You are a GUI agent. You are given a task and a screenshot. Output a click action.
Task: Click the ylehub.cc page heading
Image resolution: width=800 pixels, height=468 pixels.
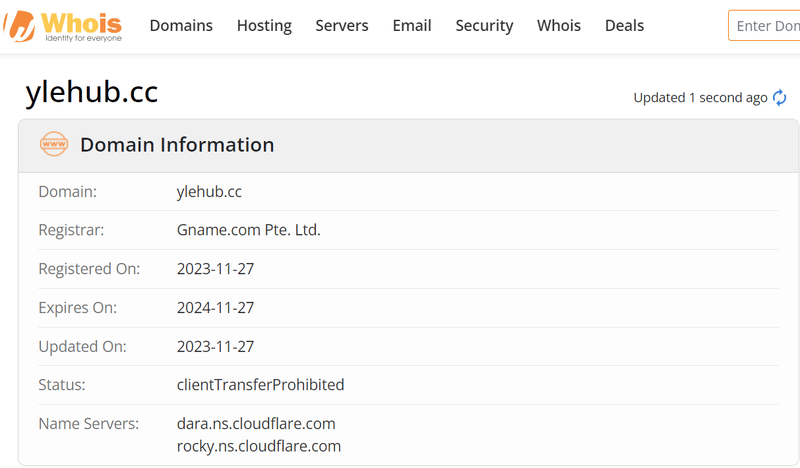tap(92, 92)
